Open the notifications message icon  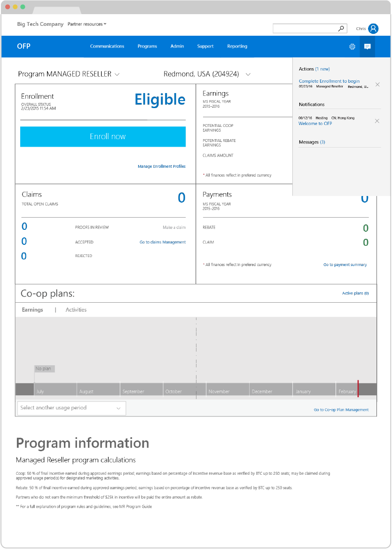[368, 47]
